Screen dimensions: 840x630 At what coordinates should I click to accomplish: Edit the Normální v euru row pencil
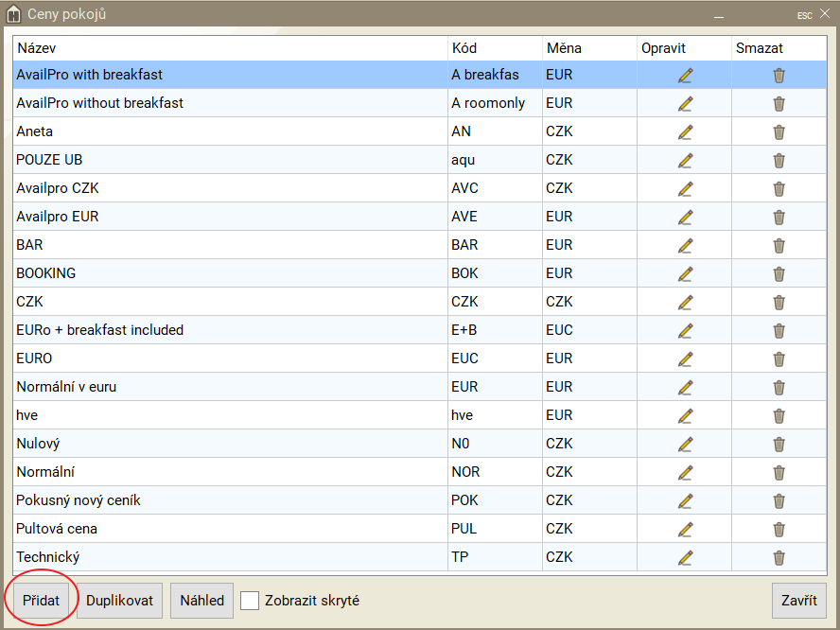[685, 388]
